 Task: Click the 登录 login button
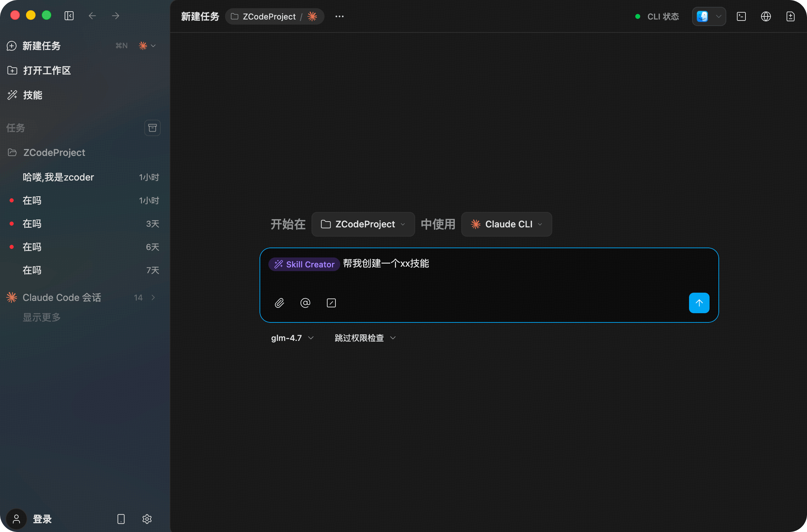[42, 519]
